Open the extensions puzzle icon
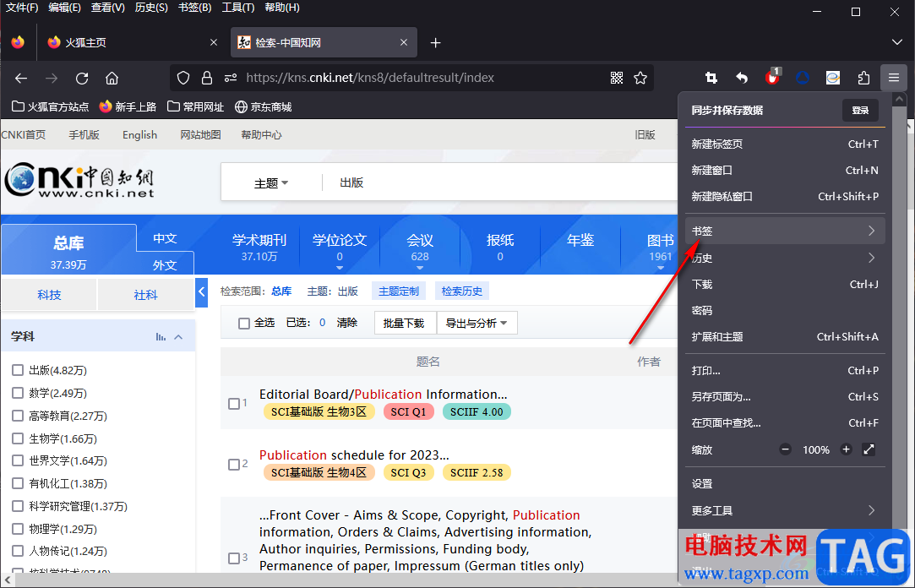Viewport: 915px width, 588px height. [x=863, y=78]
